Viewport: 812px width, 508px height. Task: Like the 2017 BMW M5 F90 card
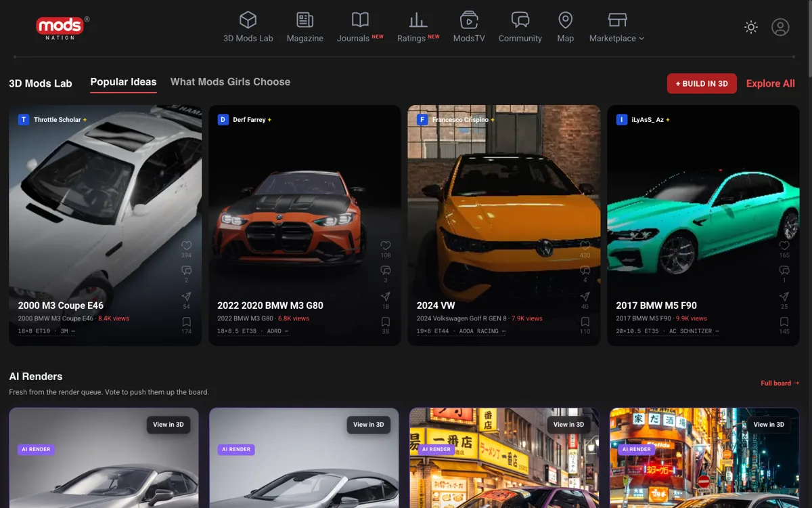tap(784, 246)
